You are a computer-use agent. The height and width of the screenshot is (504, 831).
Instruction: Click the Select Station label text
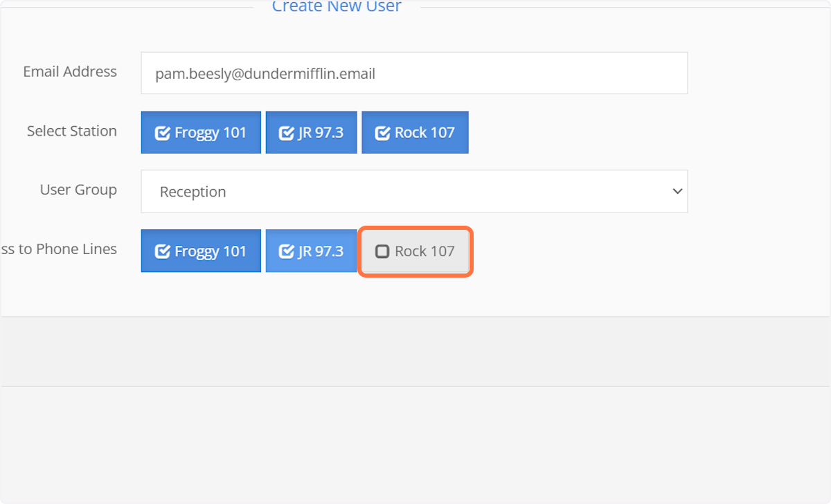(72, 132)
